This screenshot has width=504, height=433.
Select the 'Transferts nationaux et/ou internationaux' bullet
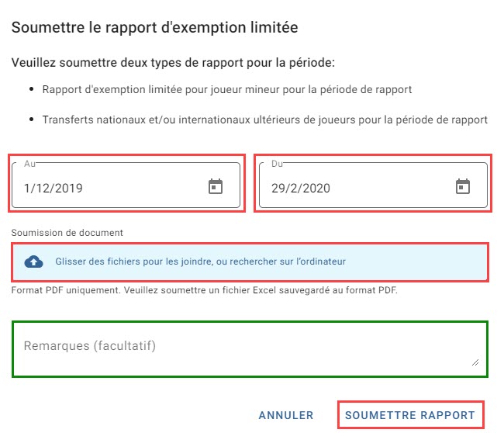pyautogui.click(x=265, y=120)
